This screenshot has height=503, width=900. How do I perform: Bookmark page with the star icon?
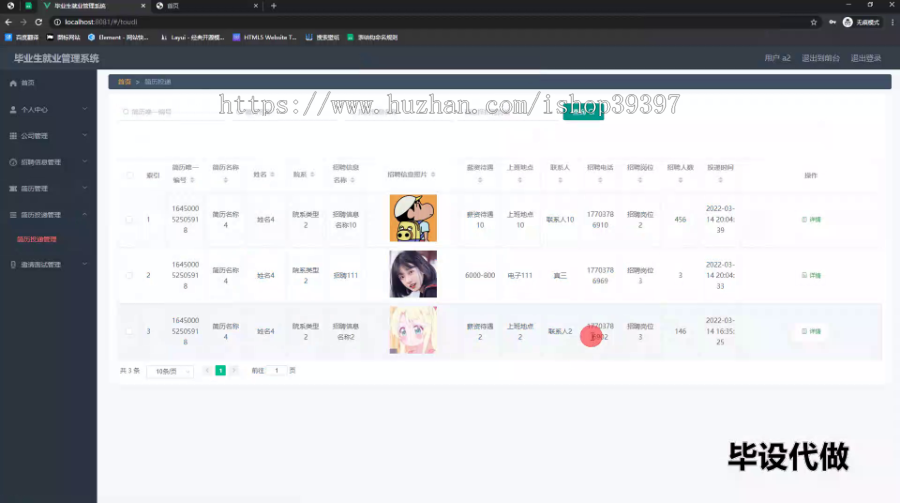[x=813, y=22]
